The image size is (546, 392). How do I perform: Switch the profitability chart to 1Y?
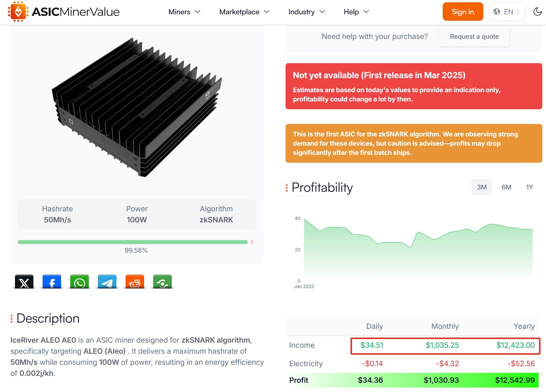click(529, 187)
